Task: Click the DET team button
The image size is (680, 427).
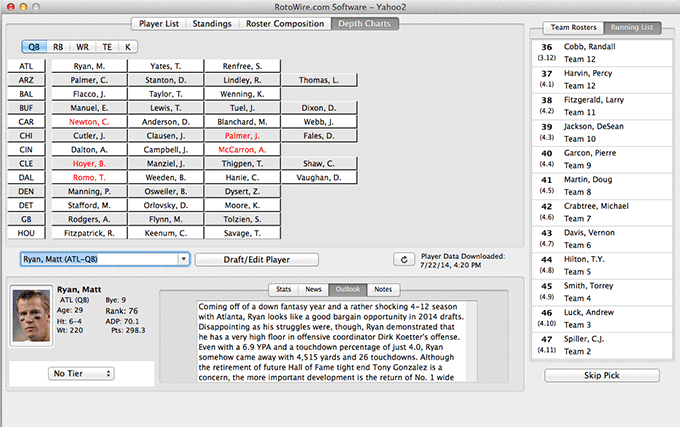Action: [x=26, y=205]
